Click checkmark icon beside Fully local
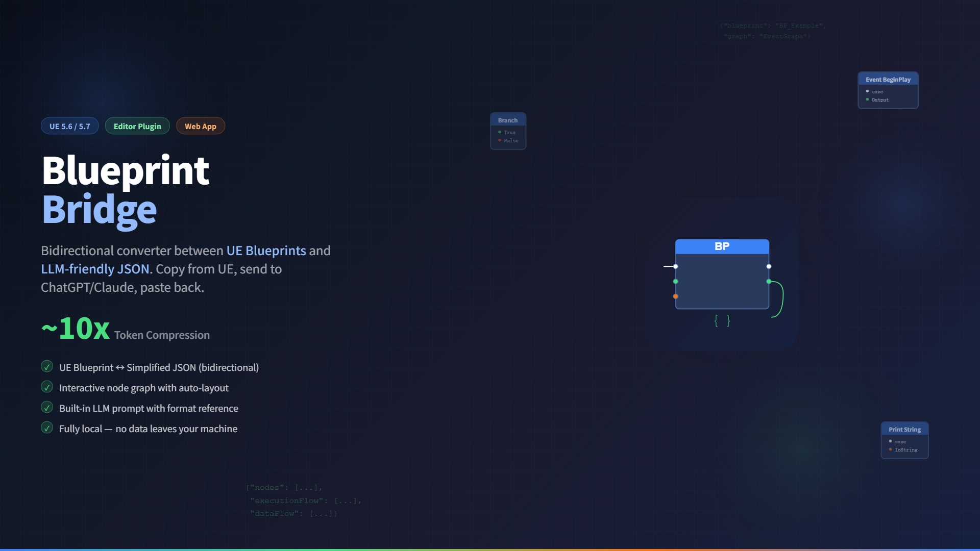 tap(47, 428)
